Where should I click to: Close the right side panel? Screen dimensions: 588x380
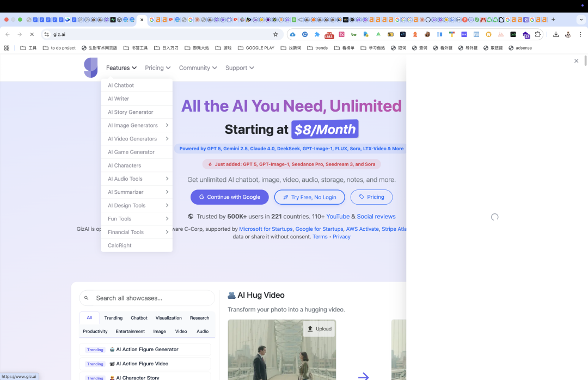577,61
